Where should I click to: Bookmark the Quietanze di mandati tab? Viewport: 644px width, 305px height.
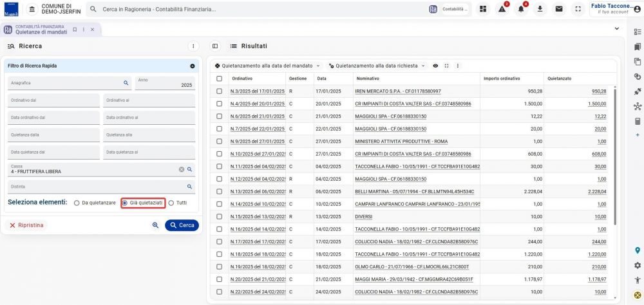click(75, 30)
